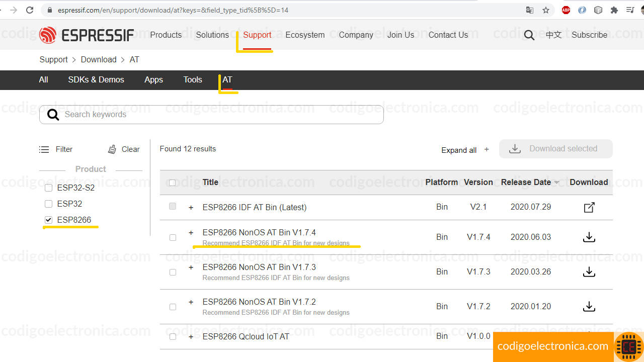Click into Search keywords field
The width and height of the screenshot is (644, 362).
click(211, 115)
